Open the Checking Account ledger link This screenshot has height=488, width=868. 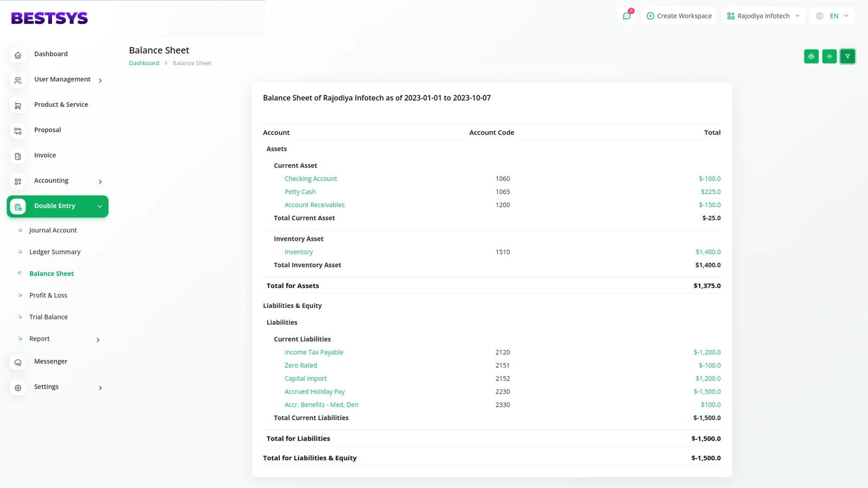pos(310,179)
